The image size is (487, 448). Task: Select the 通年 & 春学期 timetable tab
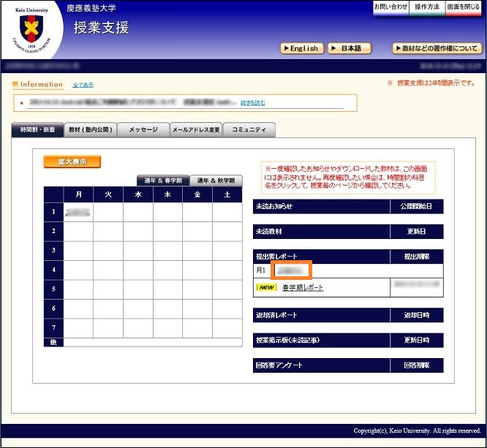(x=163, y=181)
